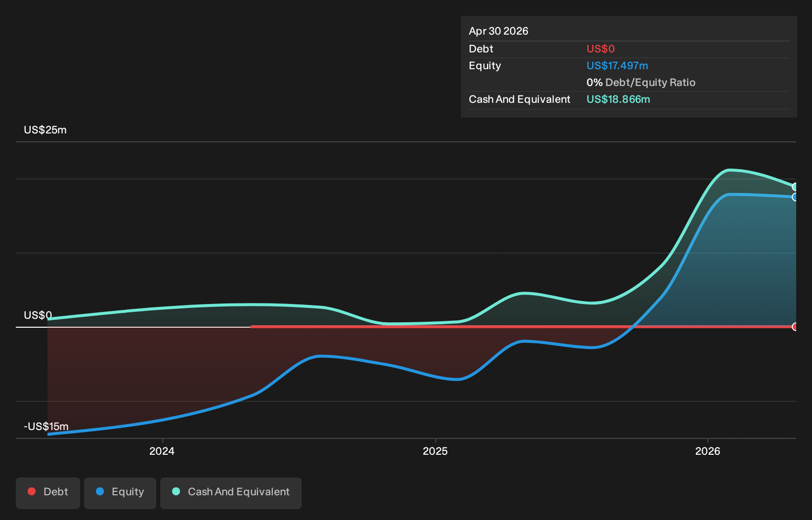Click the blue Equity legend dot
The width and height of the screenshot is (812, 520).
pyautogui.click(x=100, y=491)
